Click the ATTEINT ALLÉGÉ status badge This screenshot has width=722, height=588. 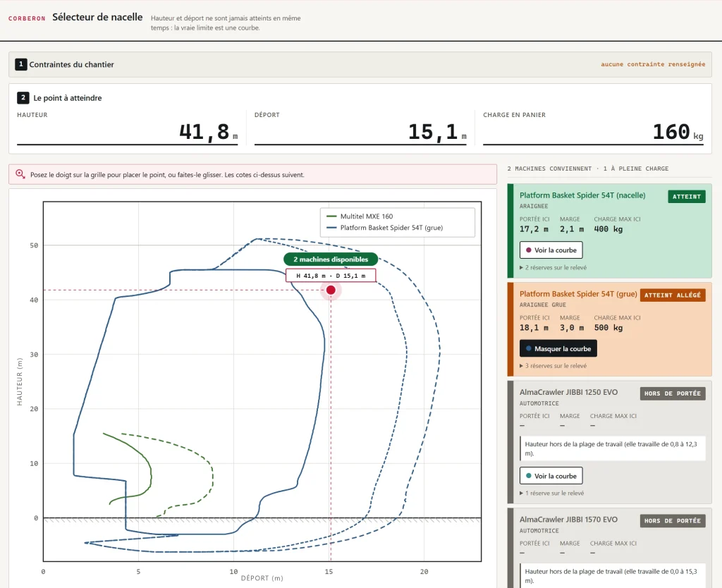coord(672,295)
